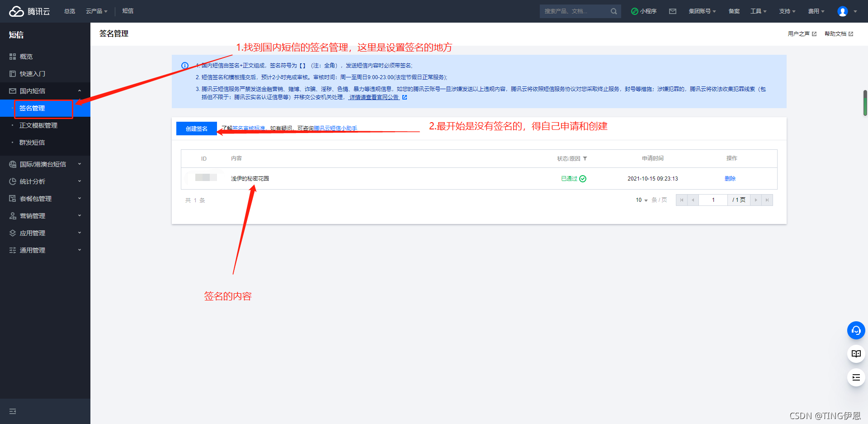Screen dimensions: 868x424
Task: Open the 集团账号 dropdown
Action: coord(702,11)
